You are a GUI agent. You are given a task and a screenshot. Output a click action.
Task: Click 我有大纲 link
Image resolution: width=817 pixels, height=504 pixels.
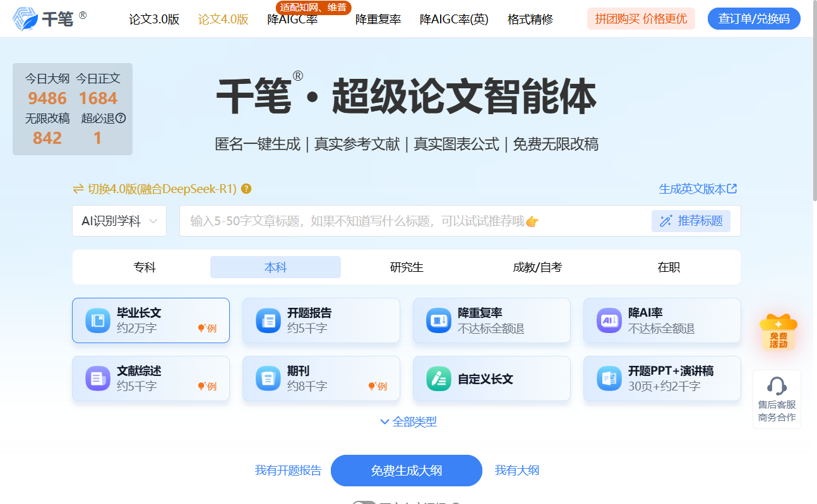pos(517,471)
